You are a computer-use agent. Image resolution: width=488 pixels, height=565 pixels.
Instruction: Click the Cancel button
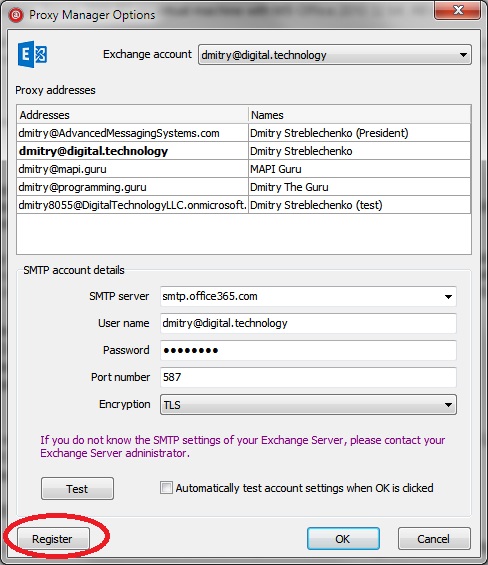click(x=434, y=539)
